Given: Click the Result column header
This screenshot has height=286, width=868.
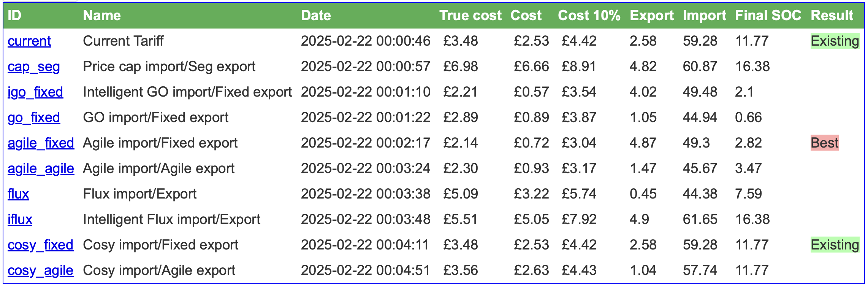Looking at the screenshot, I should click(x=832, y=16).
